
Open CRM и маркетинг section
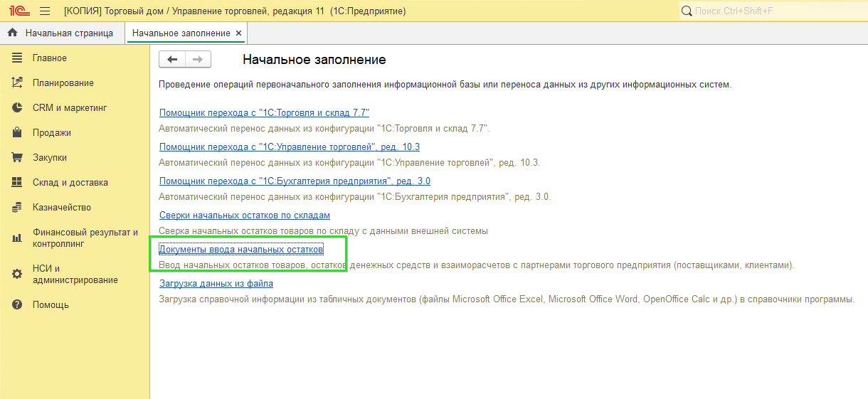click(69, 108)
